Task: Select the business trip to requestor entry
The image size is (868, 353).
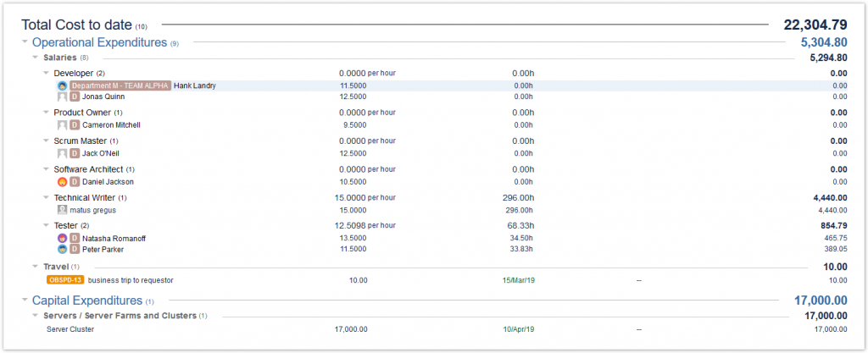Action: coord(131,280)
